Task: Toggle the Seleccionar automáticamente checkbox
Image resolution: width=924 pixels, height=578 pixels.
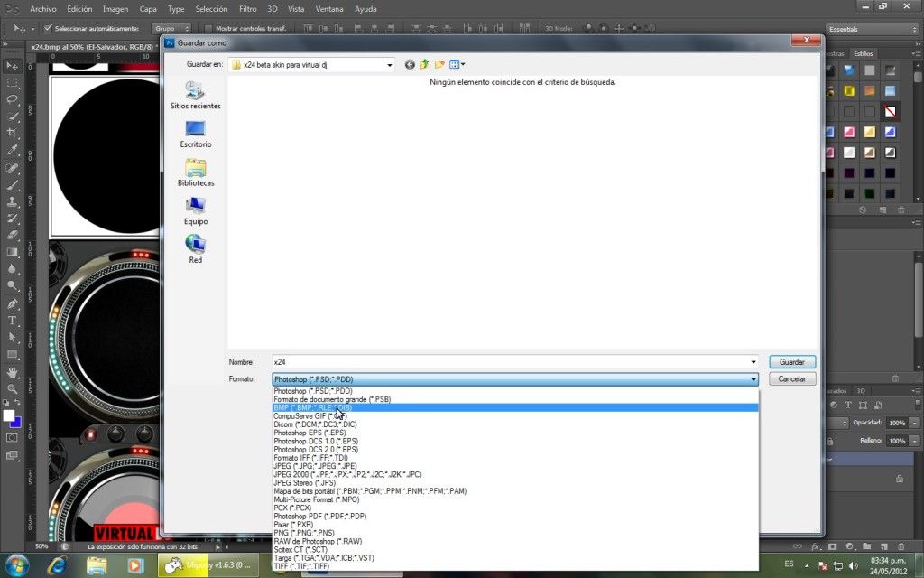Action: click(49, 28)
